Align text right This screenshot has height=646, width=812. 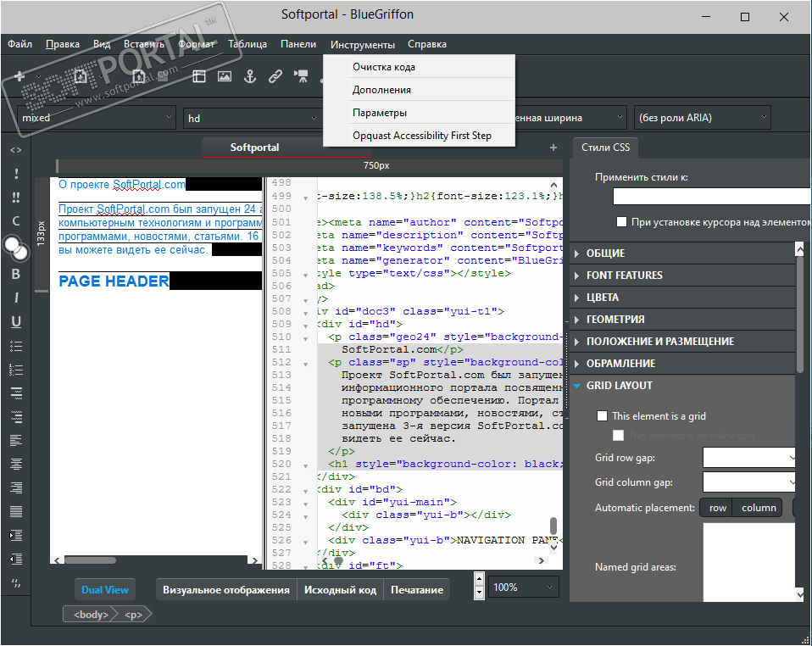[16, 488]
